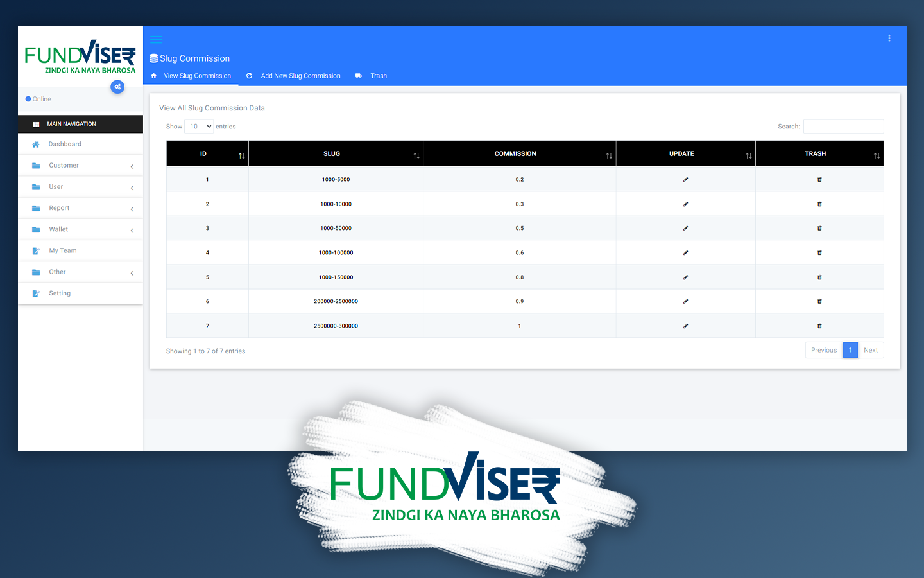
Task: Edit slug 1000-150000 with pencil icon
Action: point(685,277)
